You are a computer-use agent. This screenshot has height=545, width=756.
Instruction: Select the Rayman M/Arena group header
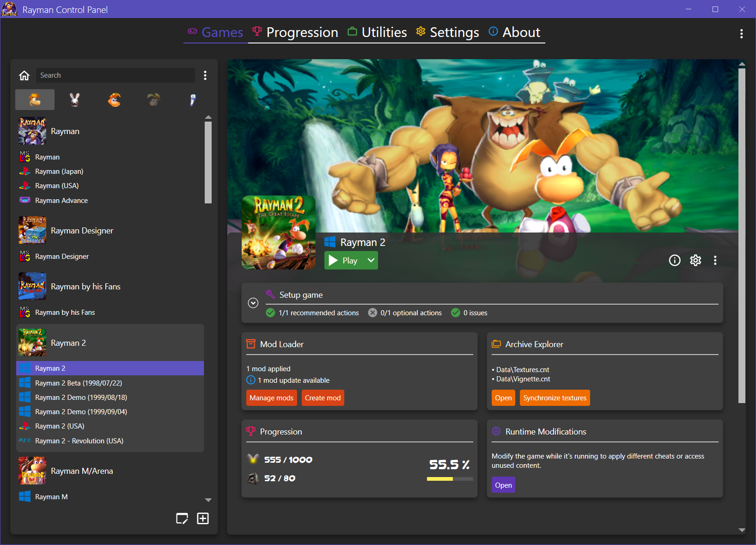110,471
